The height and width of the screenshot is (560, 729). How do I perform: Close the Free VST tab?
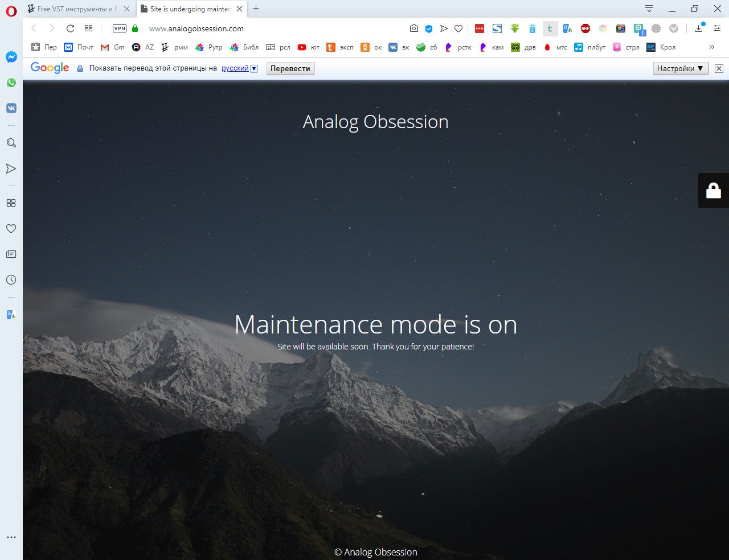[127, 9]
